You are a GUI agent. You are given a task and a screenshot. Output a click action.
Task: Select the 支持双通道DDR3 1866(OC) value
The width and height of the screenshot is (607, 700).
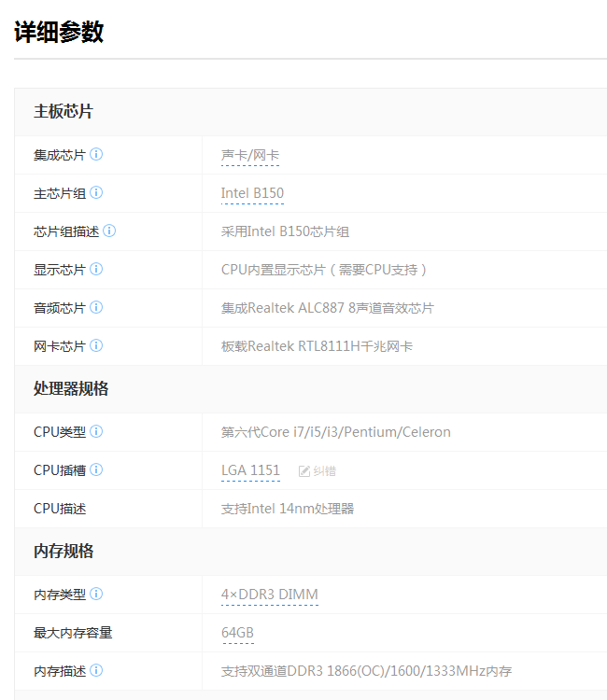point(366,671)
